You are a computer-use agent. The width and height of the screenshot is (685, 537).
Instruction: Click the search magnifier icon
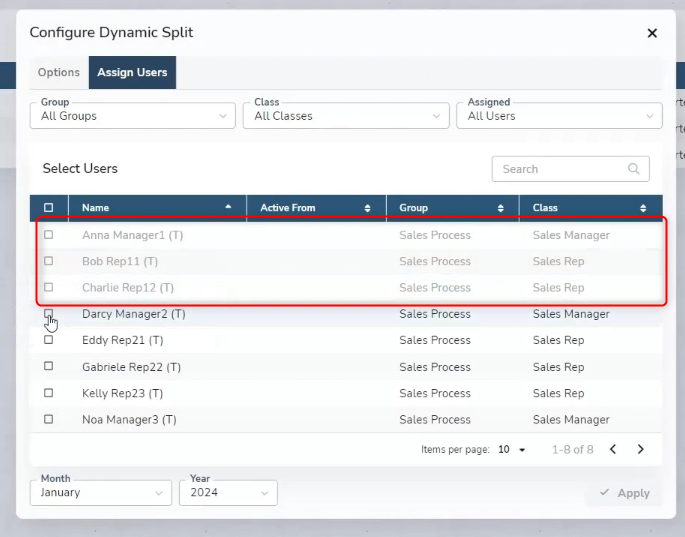tap(633, 169)
